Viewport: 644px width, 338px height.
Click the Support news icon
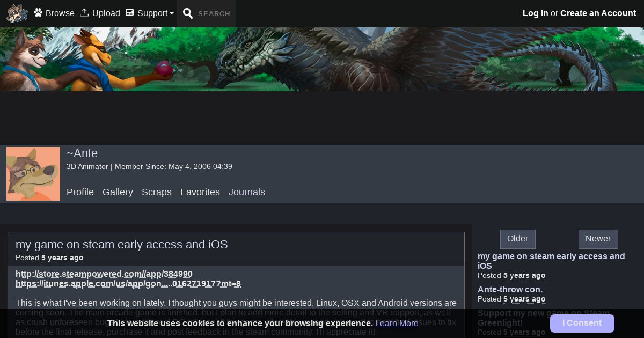click(129, 12)
